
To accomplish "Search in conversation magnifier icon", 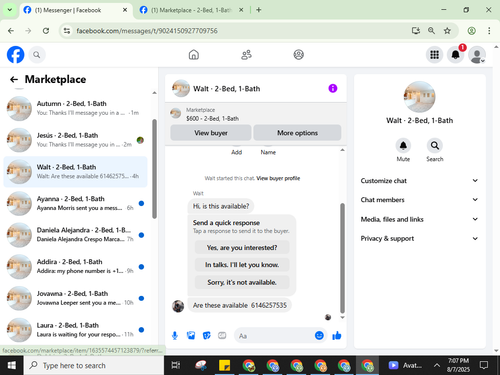I will pyautogui.click(x=435, y=146).
